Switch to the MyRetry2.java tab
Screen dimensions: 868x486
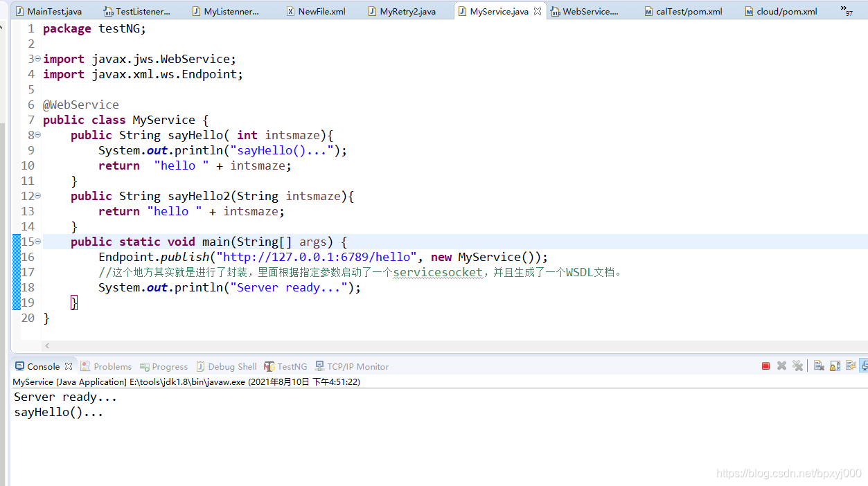408,10
